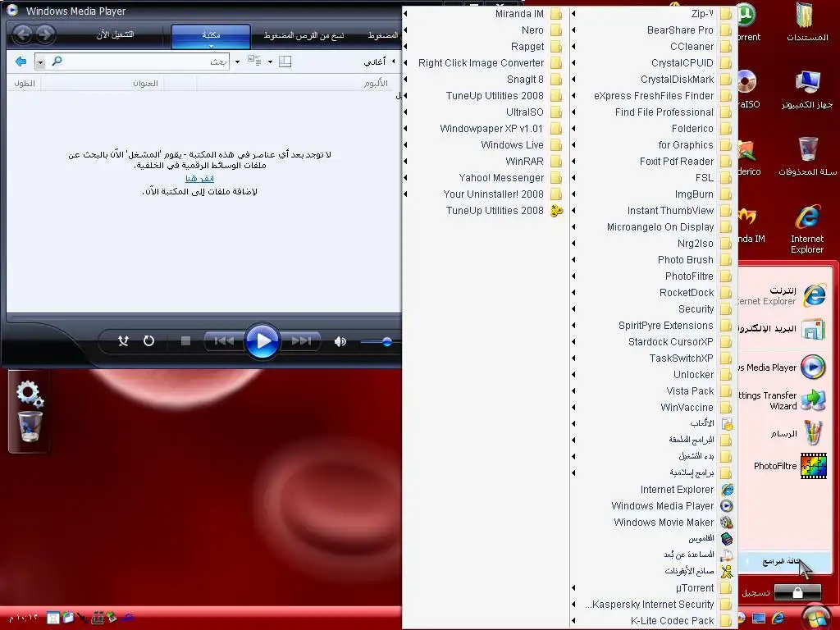Click the Play button in Windows Media Player

click(262, 340)
